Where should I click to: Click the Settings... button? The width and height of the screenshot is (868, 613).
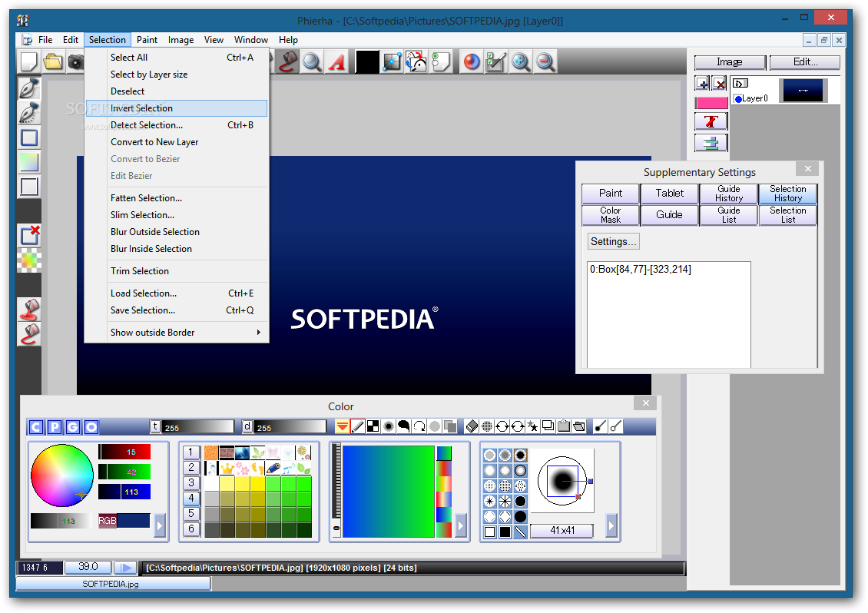pyautogui.click(x=613, y=241)
